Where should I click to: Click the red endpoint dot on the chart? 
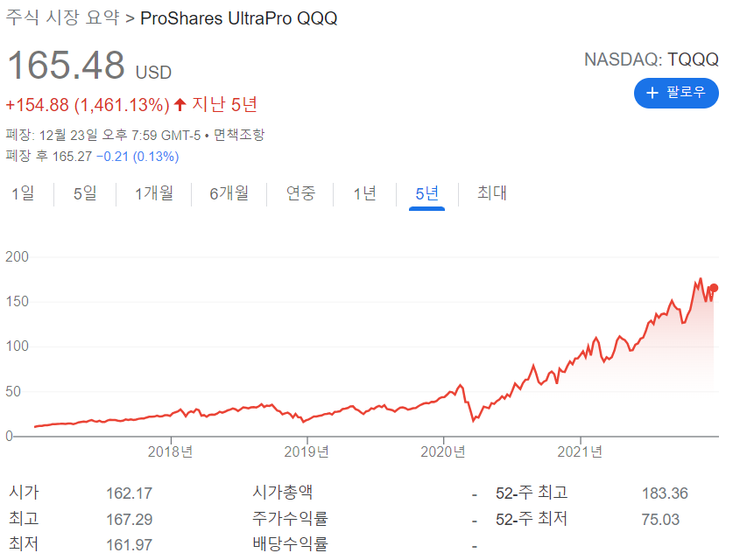click(714, 288)
